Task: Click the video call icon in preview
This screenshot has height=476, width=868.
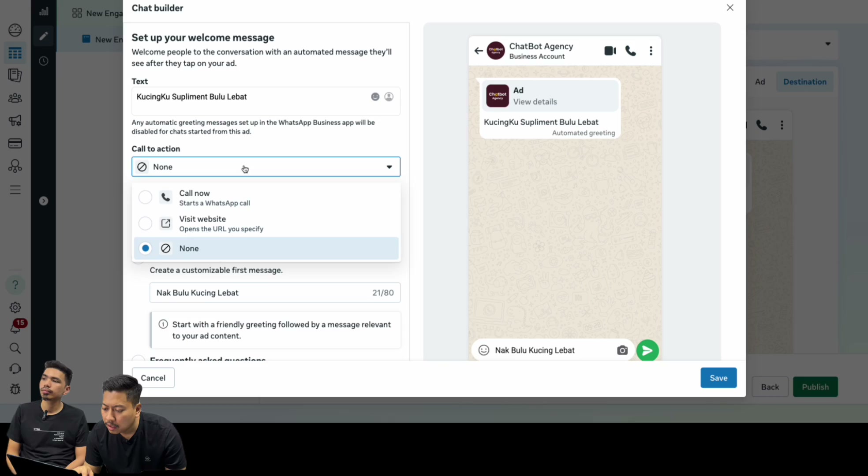Action: click(x=610, y=51)
